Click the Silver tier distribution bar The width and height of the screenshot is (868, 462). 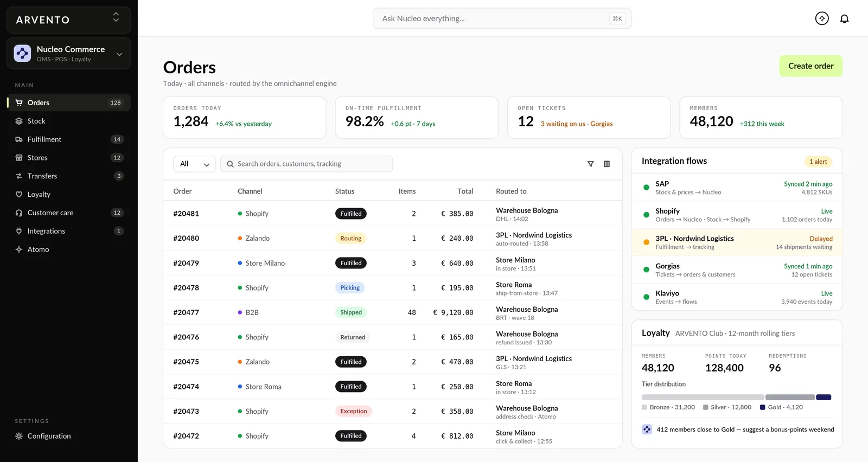[x=790, y=397]
